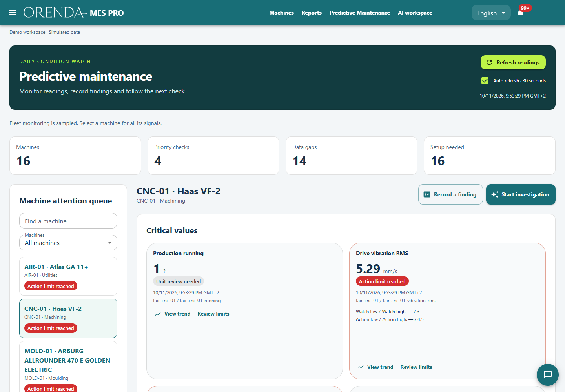
Task: Select Predictive Maintenance in the navbar
Action: [360, 13]
